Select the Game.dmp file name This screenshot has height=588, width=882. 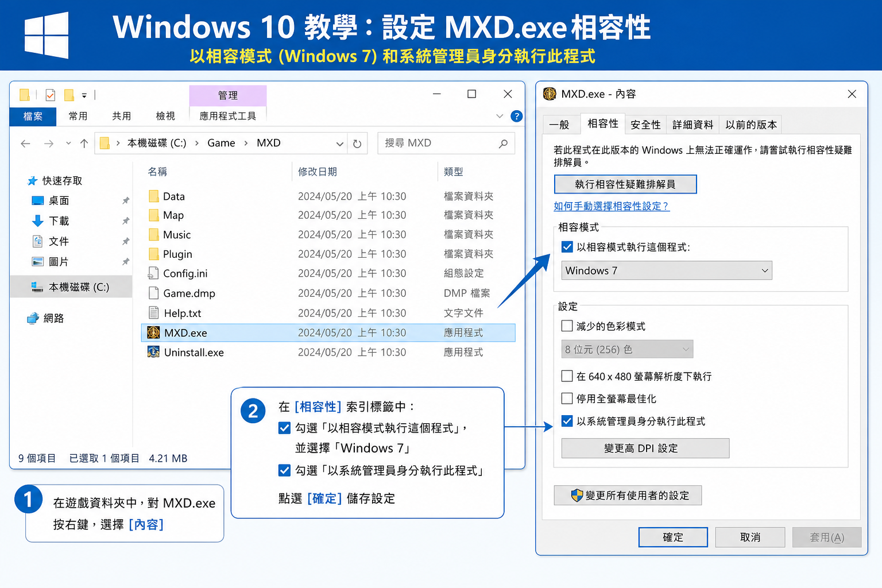(189, 293)
